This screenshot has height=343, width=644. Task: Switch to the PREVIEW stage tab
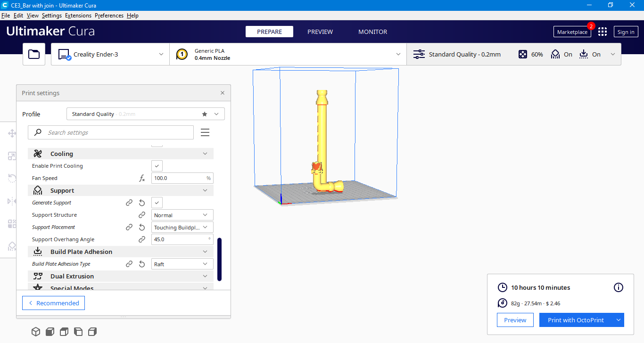tap(320, 32)
